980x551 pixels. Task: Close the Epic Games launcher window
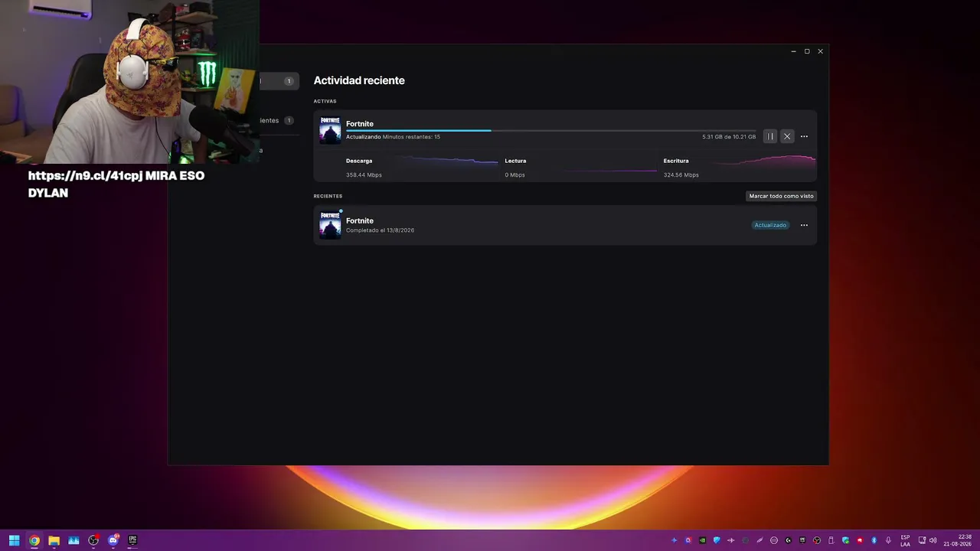click(820, 51)
